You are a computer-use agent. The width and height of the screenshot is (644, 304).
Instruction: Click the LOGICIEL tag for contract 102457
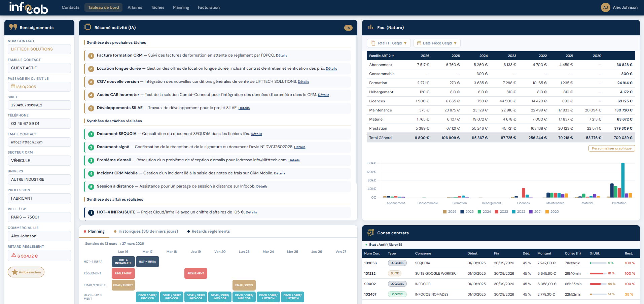(x=397, y=294)
